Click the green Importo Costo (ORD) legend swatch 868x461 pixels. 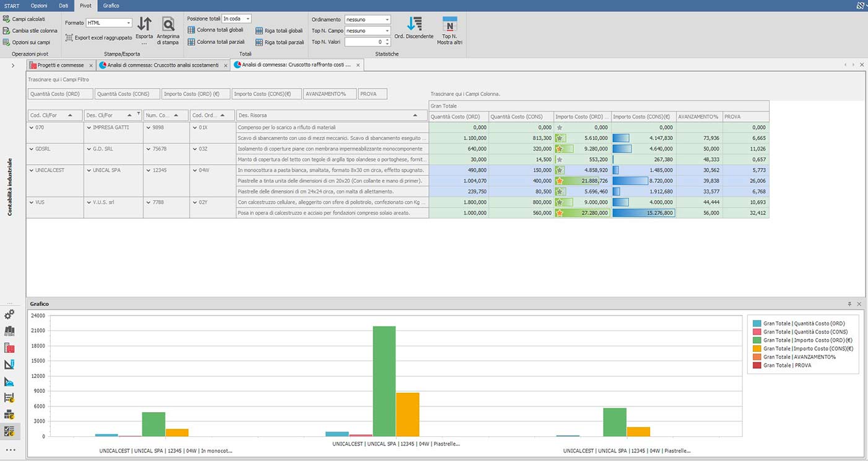click(x=757, y=340)
